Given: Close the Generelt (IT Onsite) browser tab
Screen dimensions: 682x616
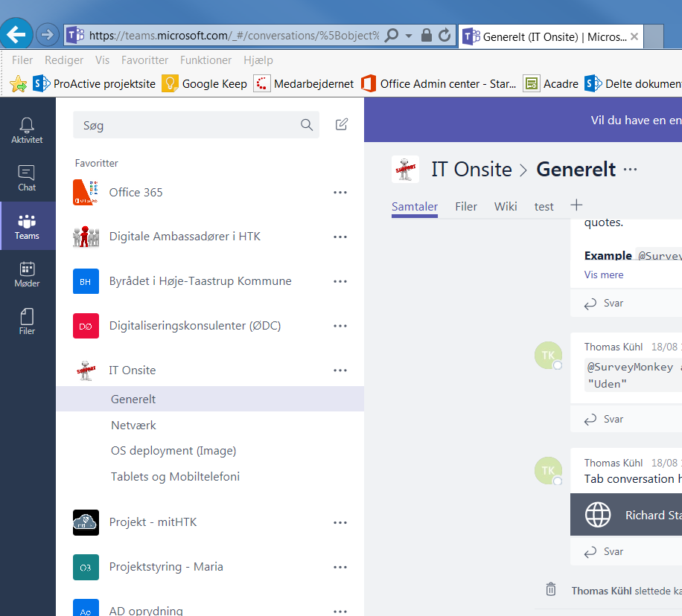Looking at the screenshot, I should tap(634, 36).
